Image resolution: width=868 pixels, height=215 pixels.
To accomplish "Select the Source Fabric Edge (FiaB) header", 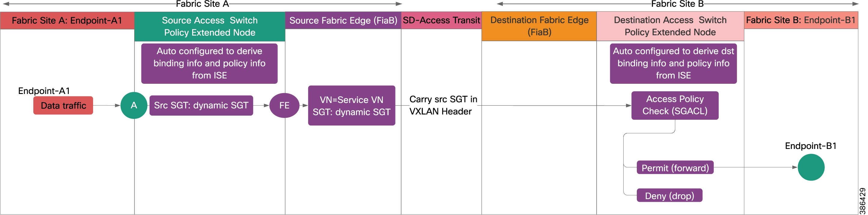I will [x=343, y=20].
